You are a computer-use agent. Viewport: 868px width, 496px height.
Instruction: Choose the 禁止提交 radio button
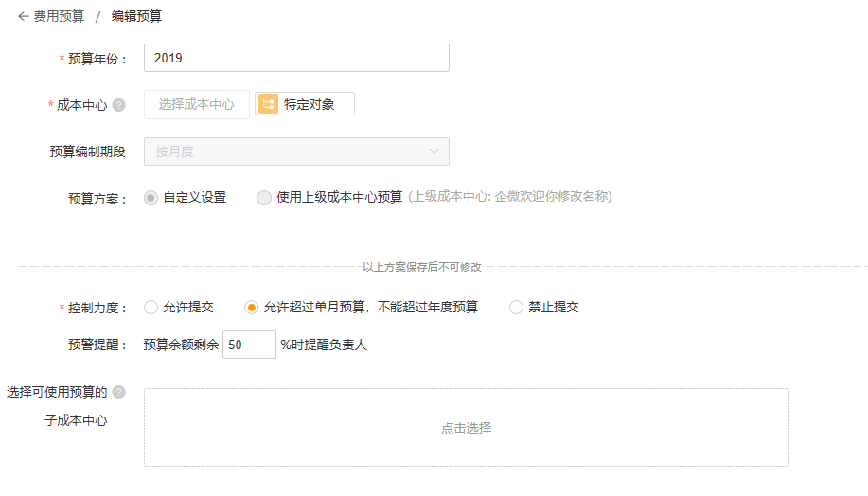(516, 308)
